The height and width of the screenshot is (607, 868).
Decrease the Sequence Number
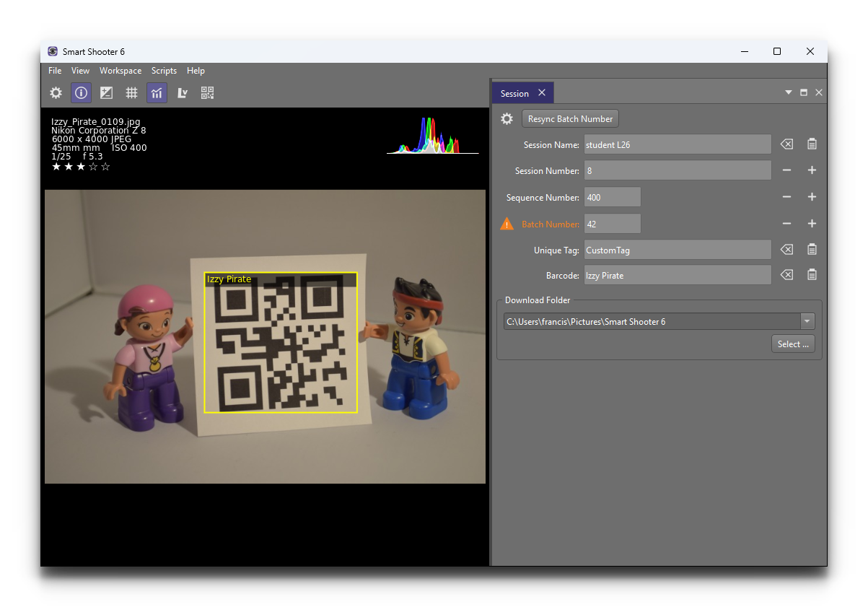(786, 197)
